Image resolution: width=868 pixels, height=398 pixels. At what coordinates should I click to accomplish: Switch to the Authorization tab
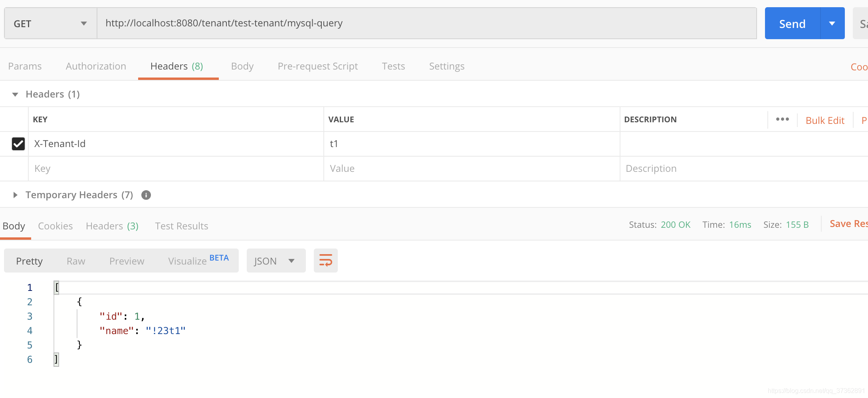coord(96,66)
